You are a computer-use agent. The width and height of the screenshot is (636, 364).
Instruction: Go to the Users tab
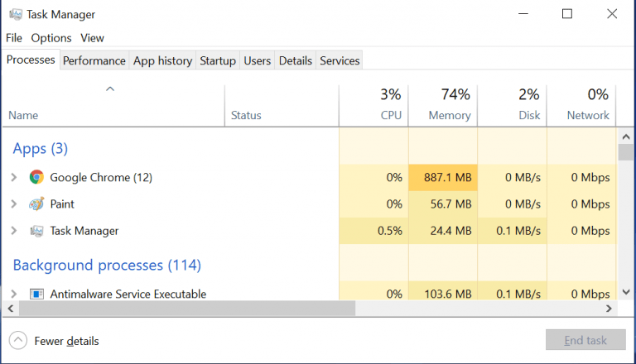258,60
